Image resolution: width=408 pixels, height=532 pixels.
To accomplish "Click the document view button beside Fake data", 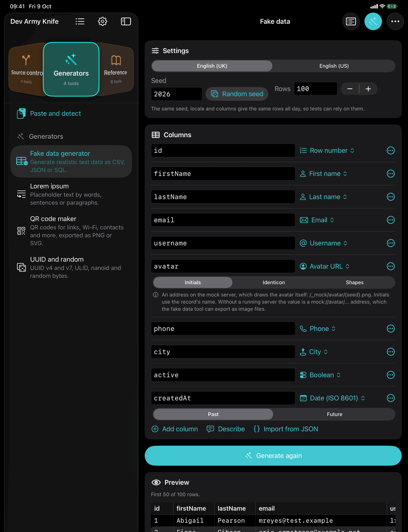I will coord(351,21).
